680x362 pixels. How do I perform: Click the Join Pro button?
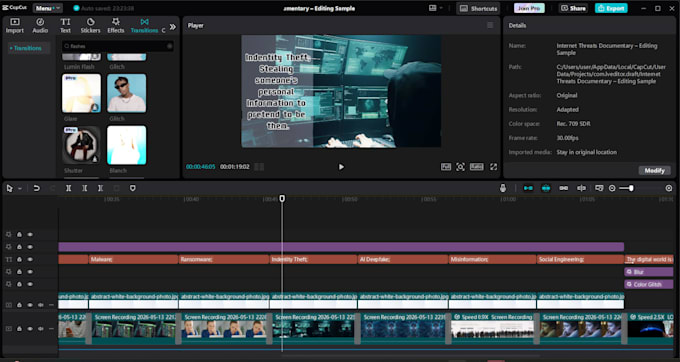coord(529,8)
